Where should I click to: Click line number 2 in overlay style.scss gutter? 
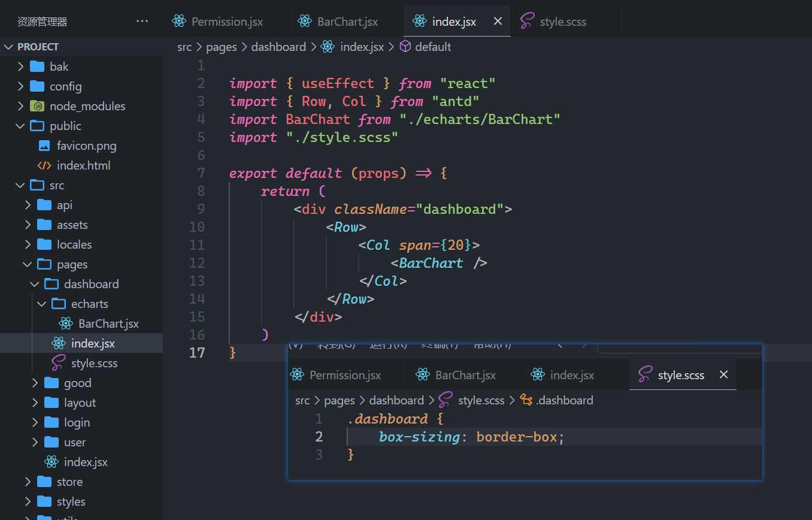click(x=319, y=437)
